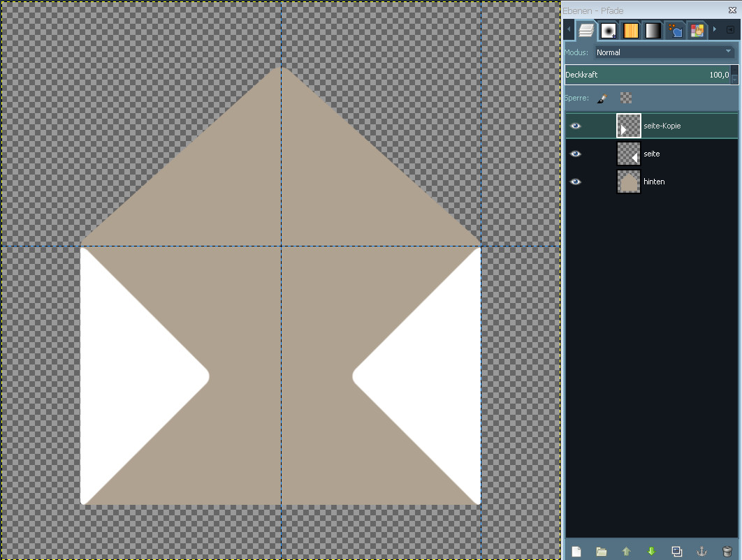Create a new layer with the page icon
742x560 pixels.
tap(576, 552)
